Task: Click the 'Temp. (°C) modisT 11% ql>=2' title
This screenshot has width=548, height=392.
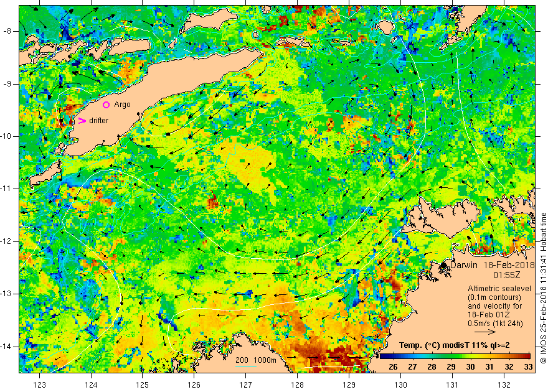Action: tap(455, 345)
